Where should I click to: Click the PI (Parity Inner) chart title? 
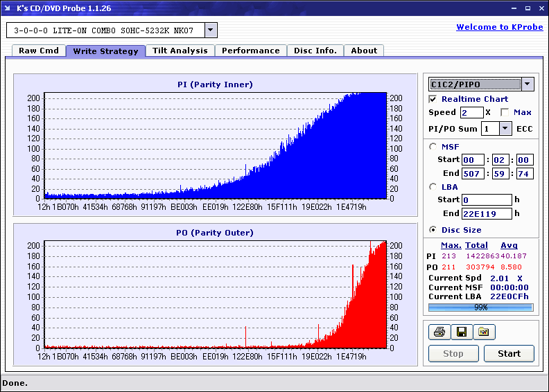215,84
